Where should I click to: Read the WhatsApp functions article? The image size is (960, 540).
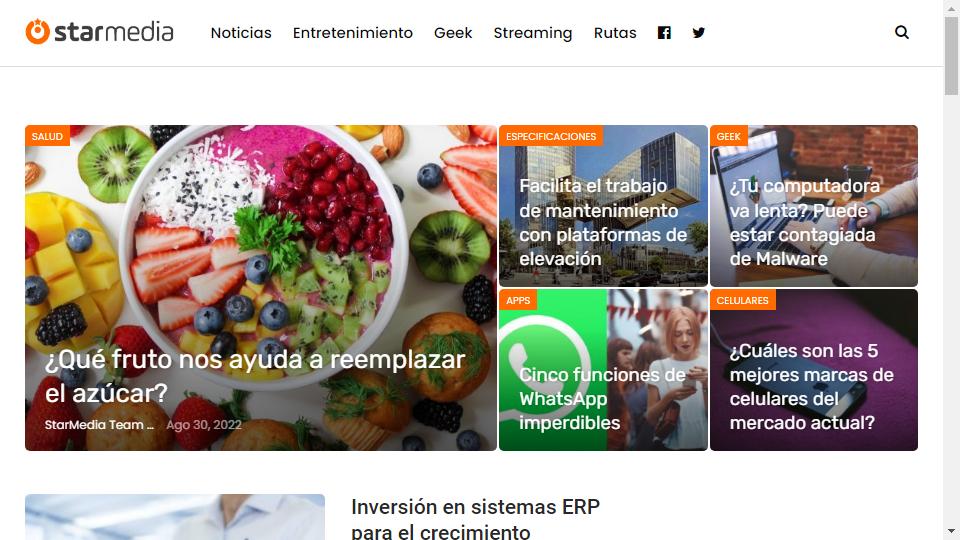tap(602, 399)
